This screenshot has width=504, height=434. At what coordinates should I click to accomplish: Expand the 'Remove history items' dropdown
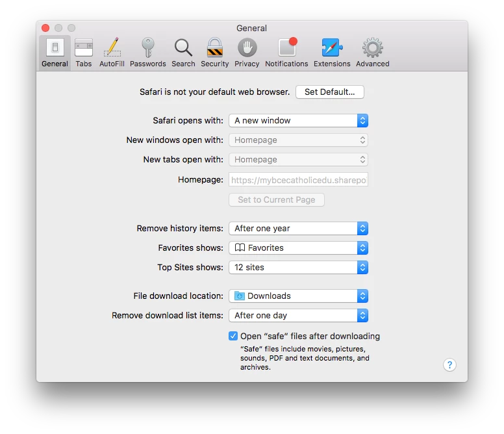(298, 228)
